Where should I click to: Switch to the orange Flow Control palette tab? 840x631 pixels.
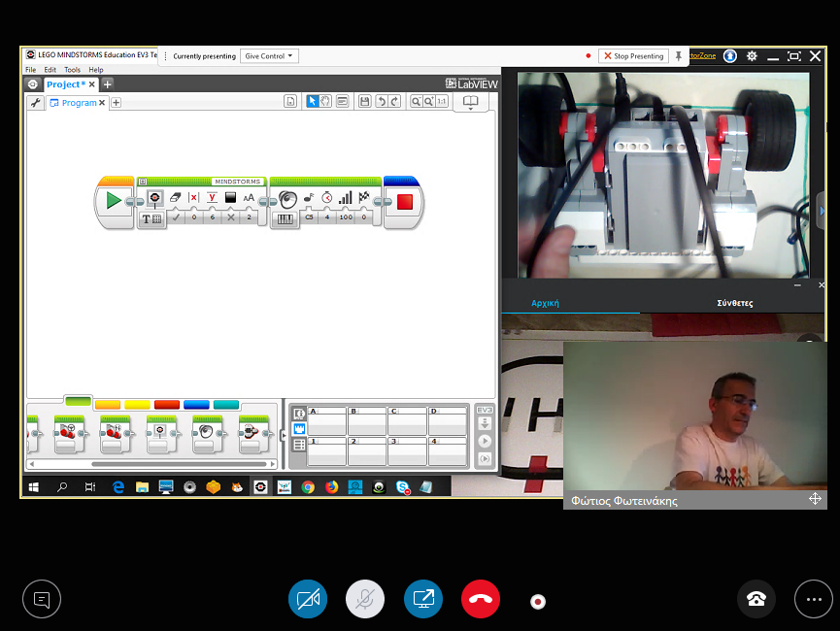pos(107,404)
